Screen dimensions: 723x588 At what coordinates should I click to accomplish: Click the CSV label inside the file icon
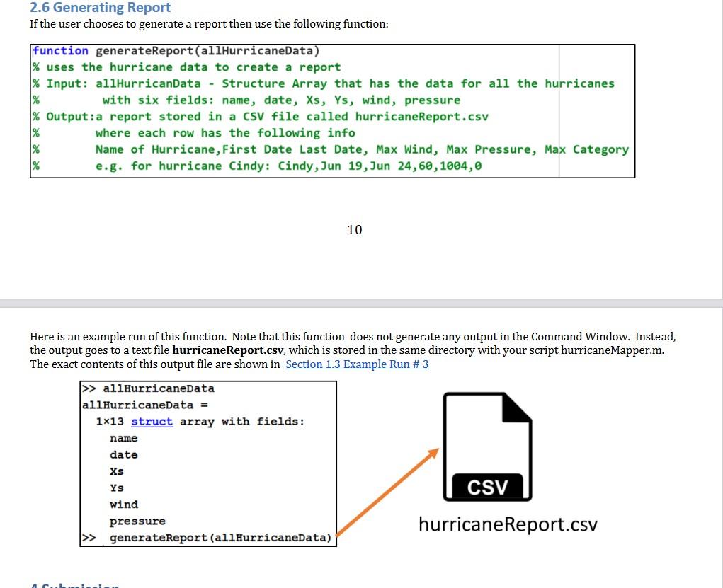tap(487, 487)
